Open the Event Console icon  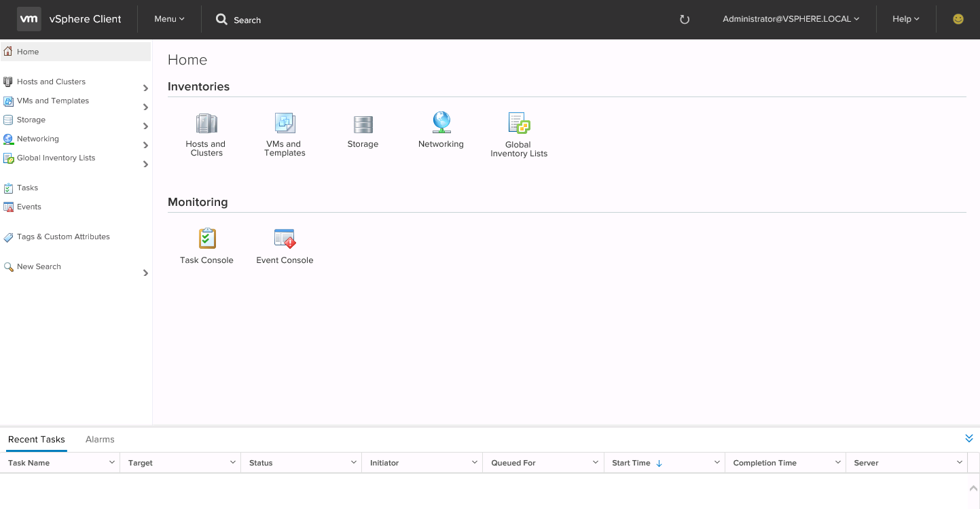click(x=285, y=239)
